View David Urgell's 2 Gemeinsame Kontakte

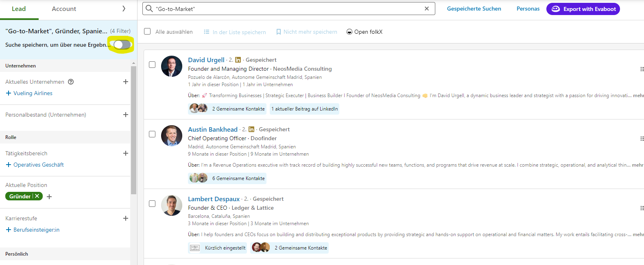coord(227,109)
